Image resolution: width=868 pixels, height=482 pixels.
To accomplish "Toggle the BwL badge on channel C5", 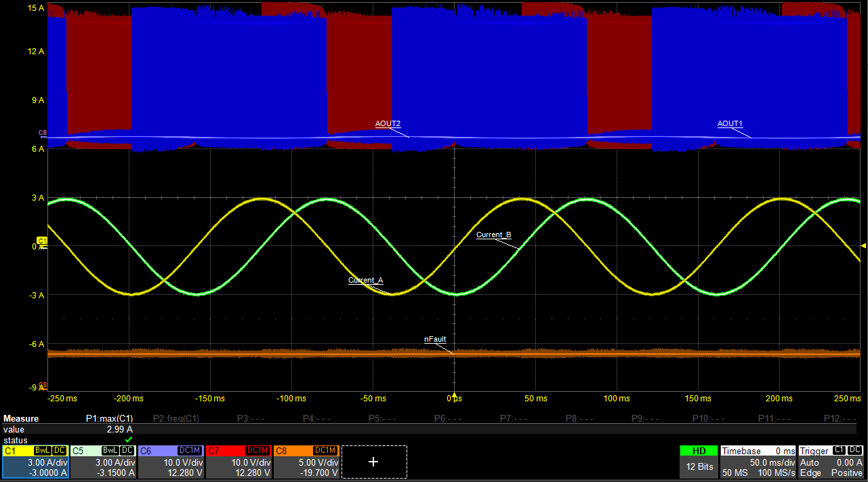I will click(x=110, y=449).
